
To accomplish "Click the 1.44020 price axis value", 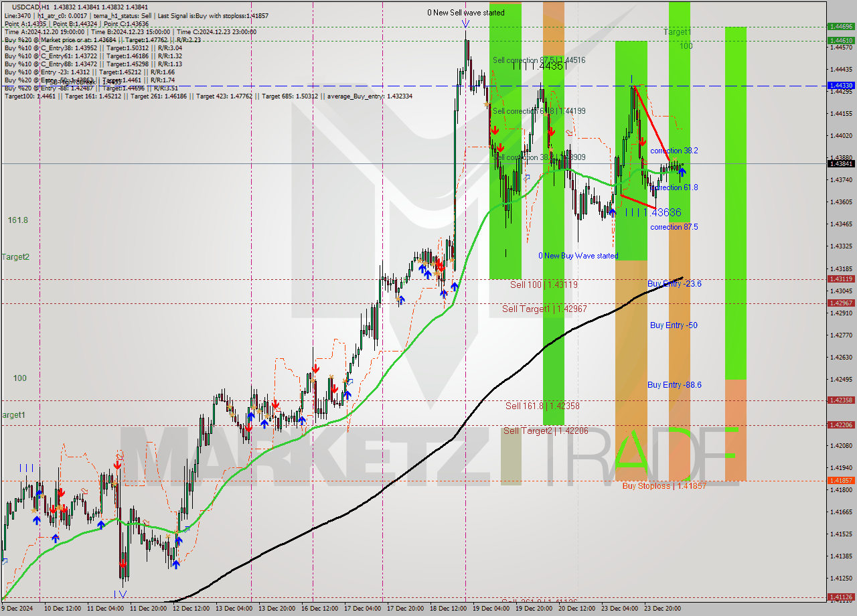I will point(841,135).
